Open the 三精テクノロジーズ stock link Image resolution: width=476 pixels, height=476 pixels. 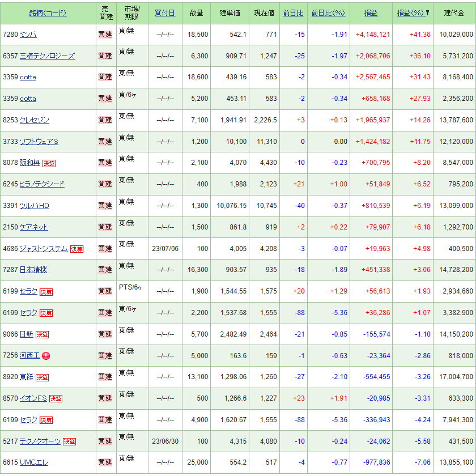point(48,56)
